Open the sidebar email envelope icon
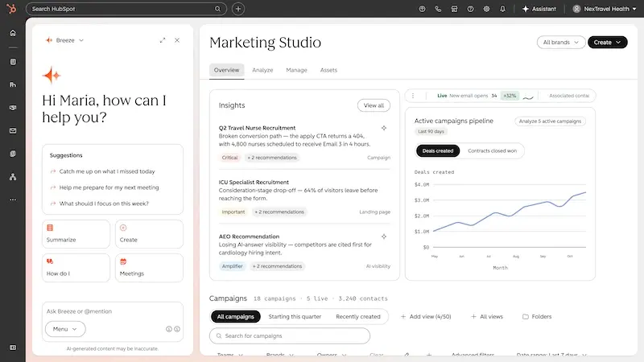The width and height of the screenshot is (644, 362). tap(13, 130)
